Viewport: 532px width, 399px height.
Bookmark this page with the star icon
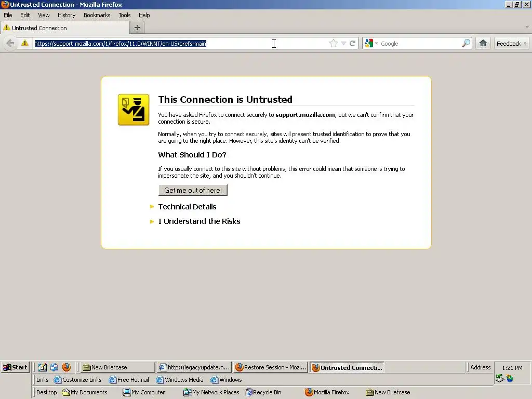tap(334, 44)
